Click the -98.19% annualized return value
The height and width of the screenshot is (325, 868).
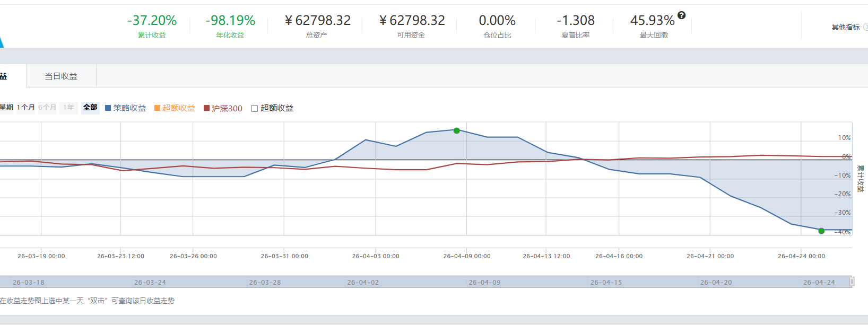click(x=230, y=21)
